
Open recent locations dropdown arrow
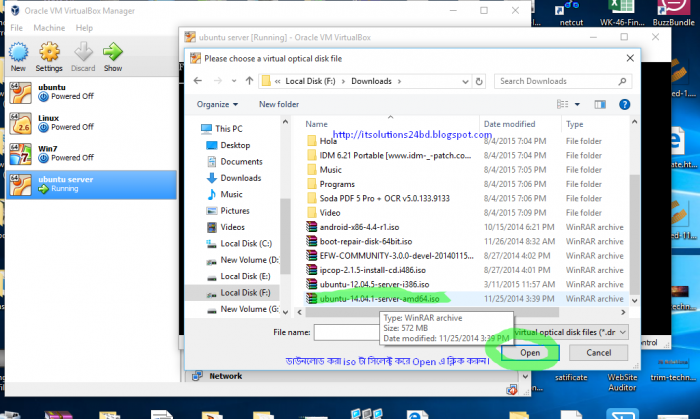point(234,81)
